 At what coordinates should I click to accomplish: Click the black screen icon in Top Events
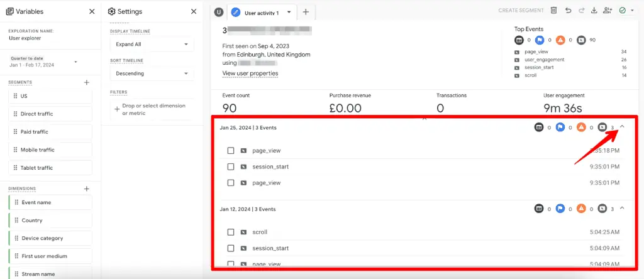pyautogui.click(x=519, y=40)
